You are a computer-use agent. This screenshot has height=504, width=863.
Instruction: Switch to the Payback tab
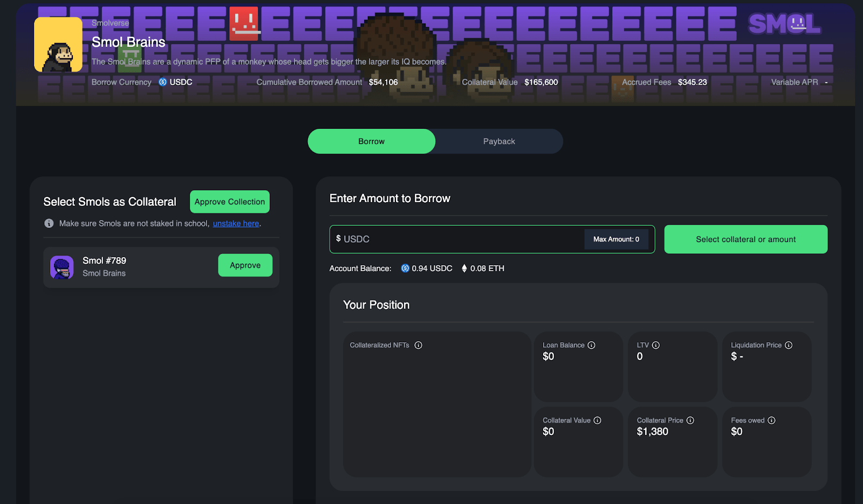click(x=499, y=141)
